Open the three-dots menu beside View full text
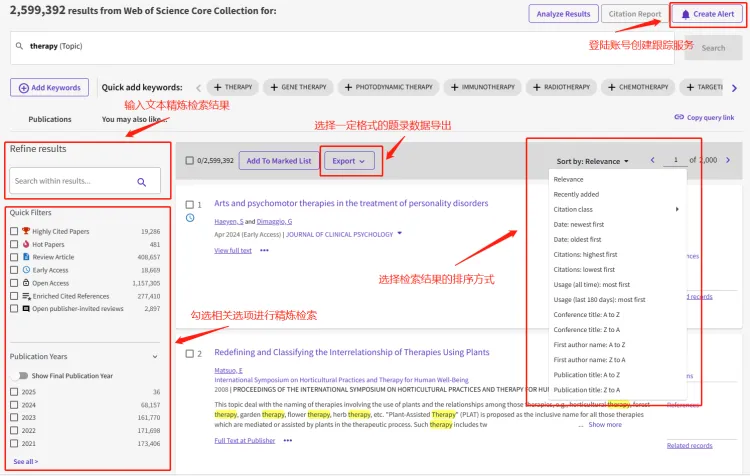Image resolution: width=750 pixels, height=476 pixels. (265, 250)
